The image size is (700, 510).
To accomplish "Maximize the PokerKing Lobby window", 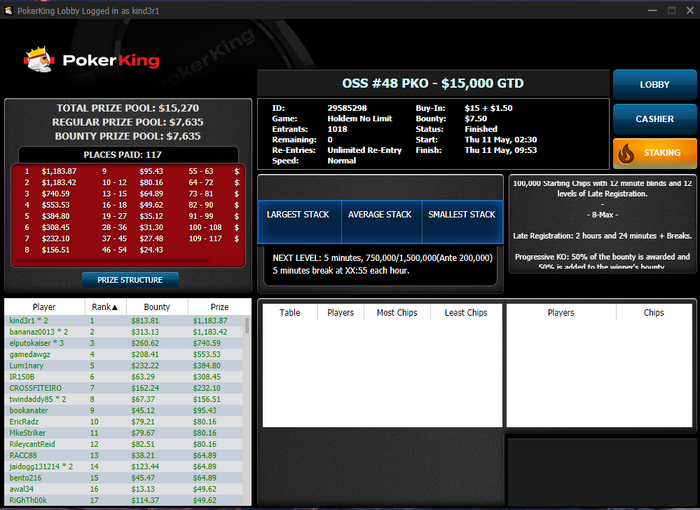I will coord(671,10).
